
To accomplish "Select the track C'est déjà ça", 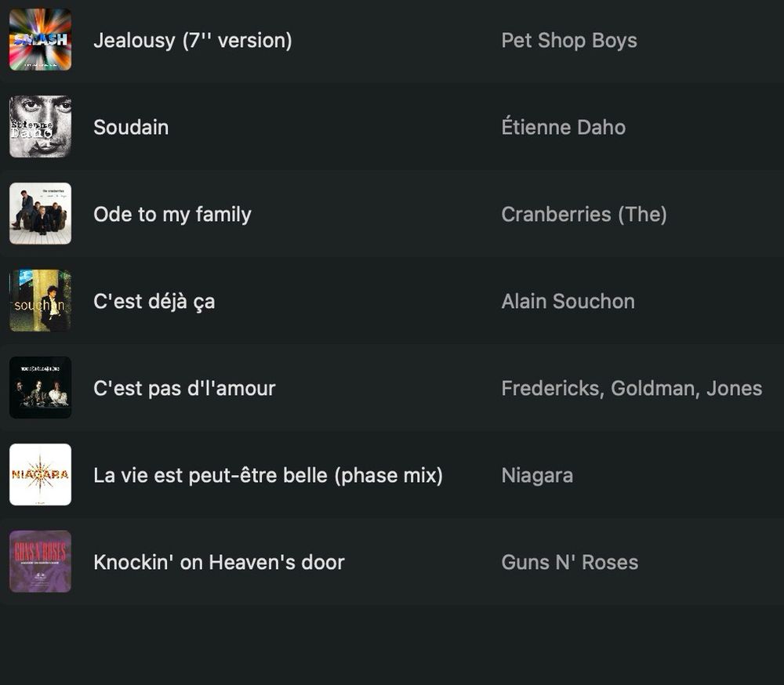I will pyautogui.click(x=154, y=302).
